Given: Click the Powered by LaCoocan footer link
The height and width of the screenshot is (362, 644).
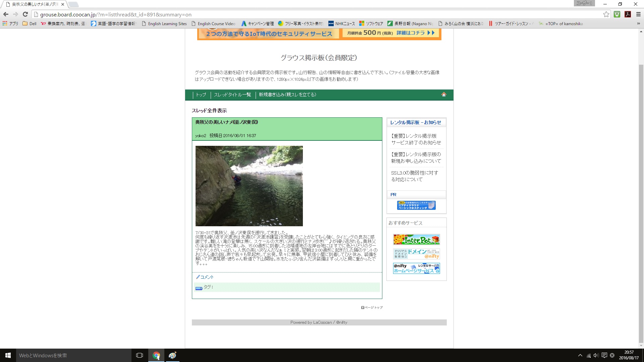Looking at the screenshot, I should pos(319,322).
